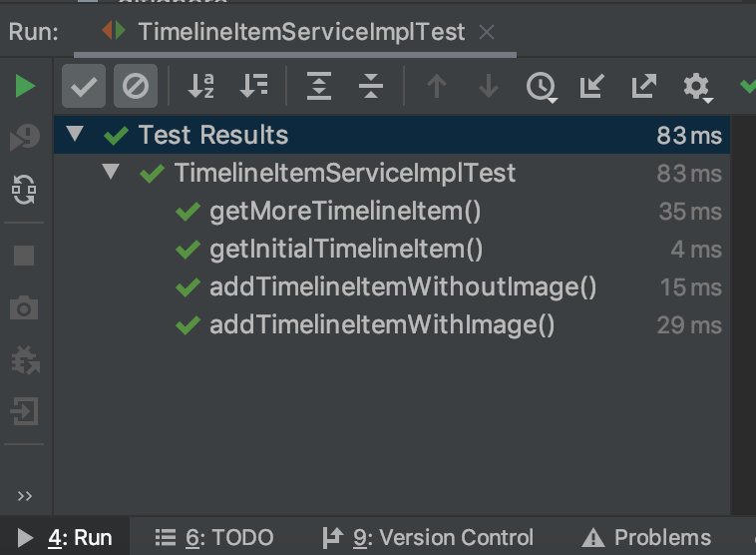This screenshot has width=756, height=555.
Task: Open test runner settings gear
Action: click(x=697, y=88)
